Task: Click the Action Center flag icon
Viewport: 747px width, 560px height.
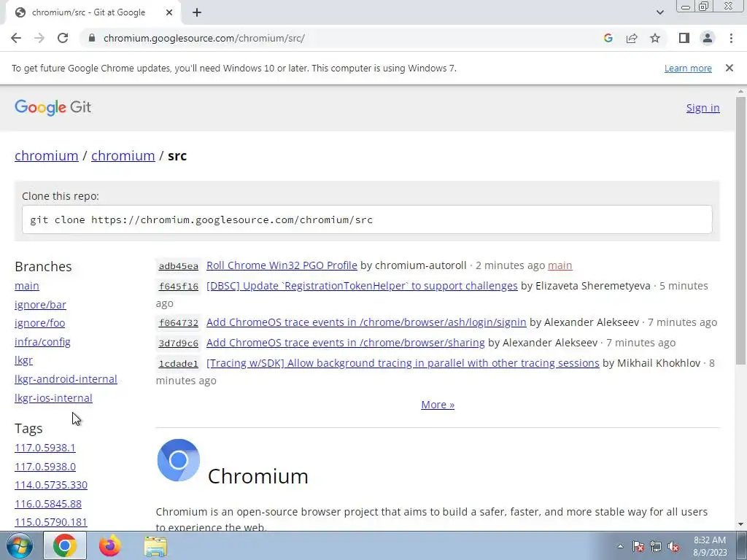Action: click(x=638, y=546)
